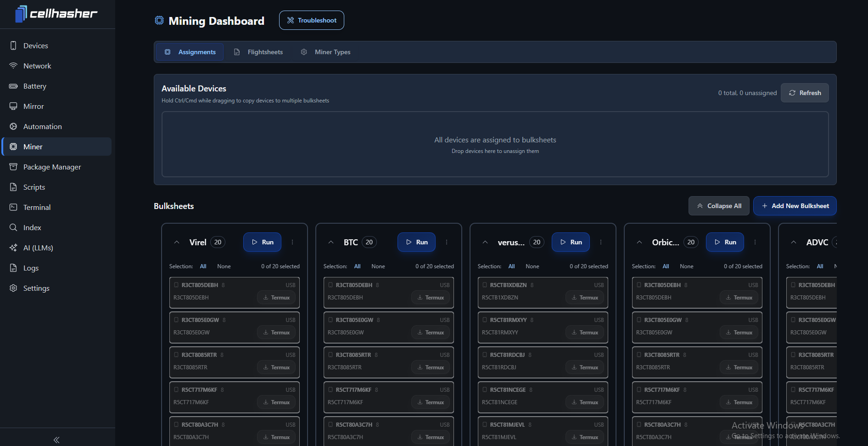
Task: Open the Mirror section icon
Action: point(13,107)
